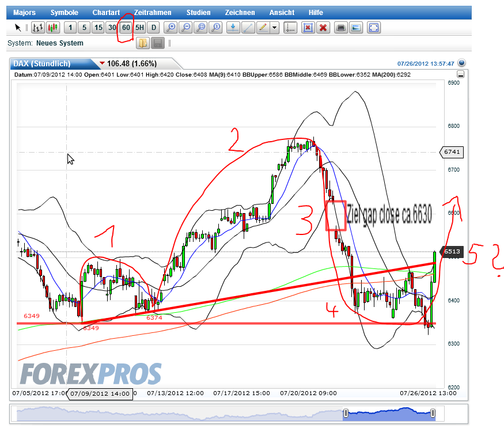Click the print chart icon
Image resolution: width=504 pixels, height=432 pixels.
tap(340, 27)
